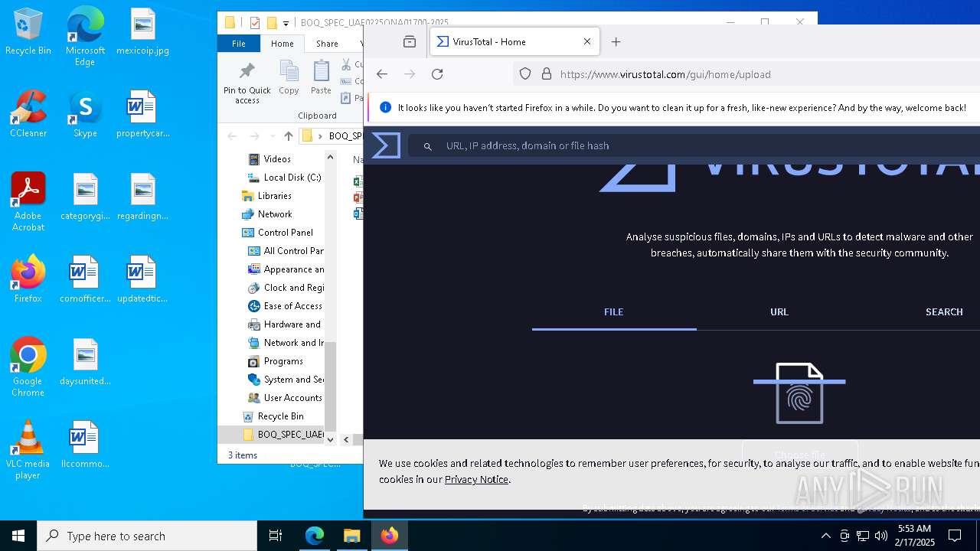Open the notification center icon
Screen dimensions: 980x551
click(x=955, y=536)
